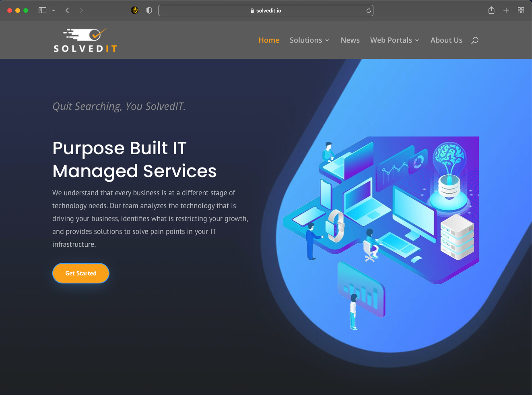
Task: Click the SolvedIT logo
Action: click(85, 40)
